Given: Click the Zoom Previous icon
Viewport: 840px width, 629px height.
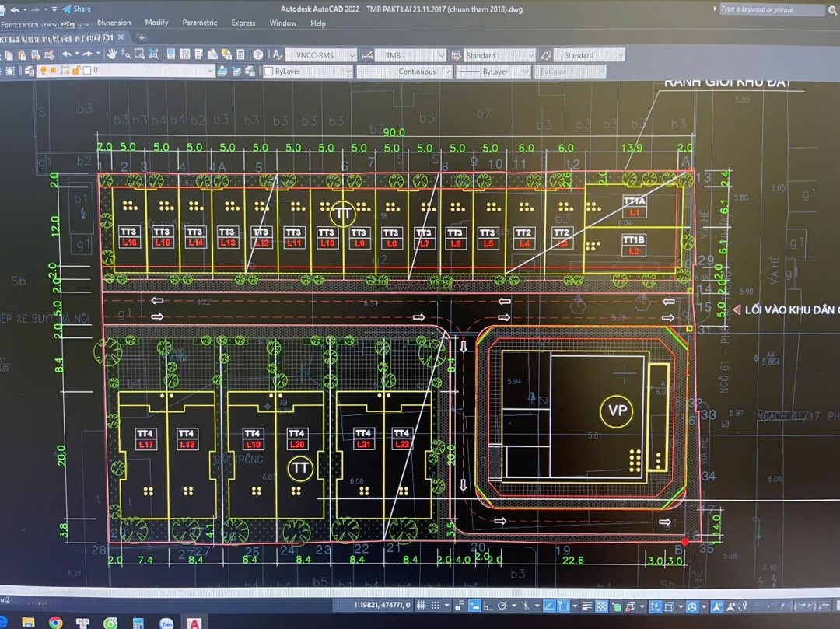Looking at the screenshot, I should (x=154, y=54).
